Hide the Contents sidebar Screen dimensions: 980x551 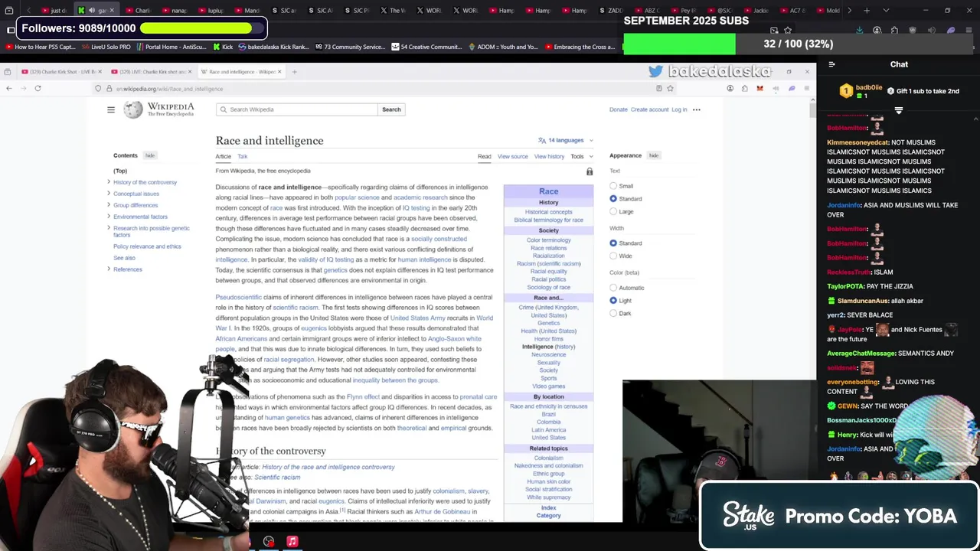150,155
